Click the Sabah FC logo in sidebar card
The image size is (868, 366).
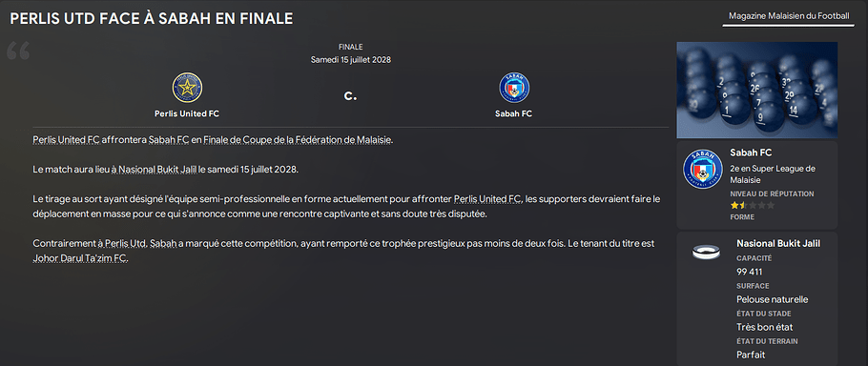(703, 169)
